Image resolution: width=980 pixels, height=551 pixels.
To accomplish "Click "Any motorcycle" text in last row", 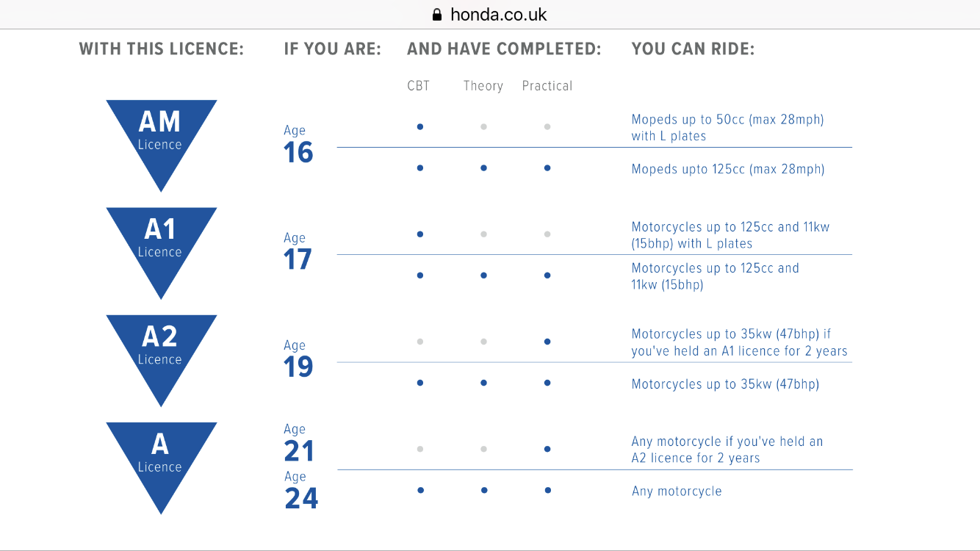I will [677, 491].
